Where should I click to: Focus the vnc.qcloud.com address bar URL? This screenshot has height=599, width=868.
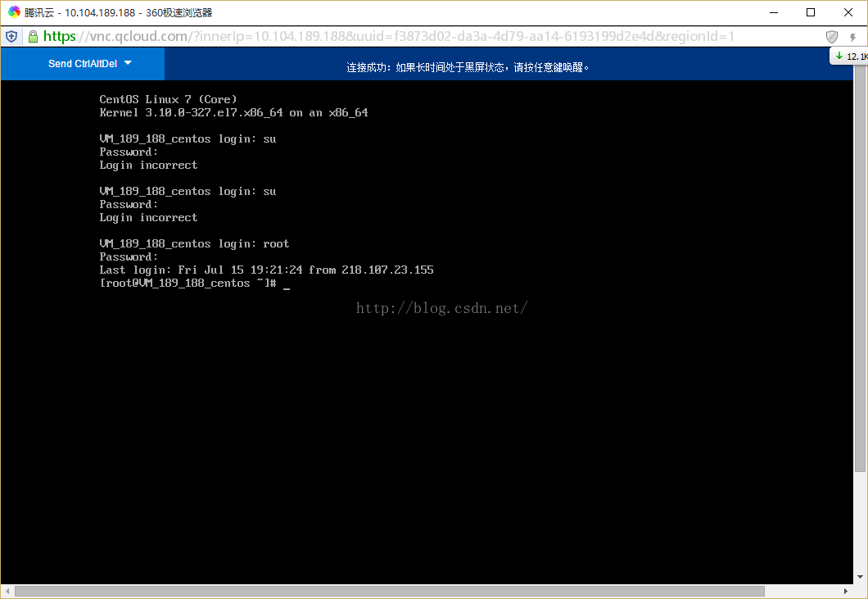(389, 37)
